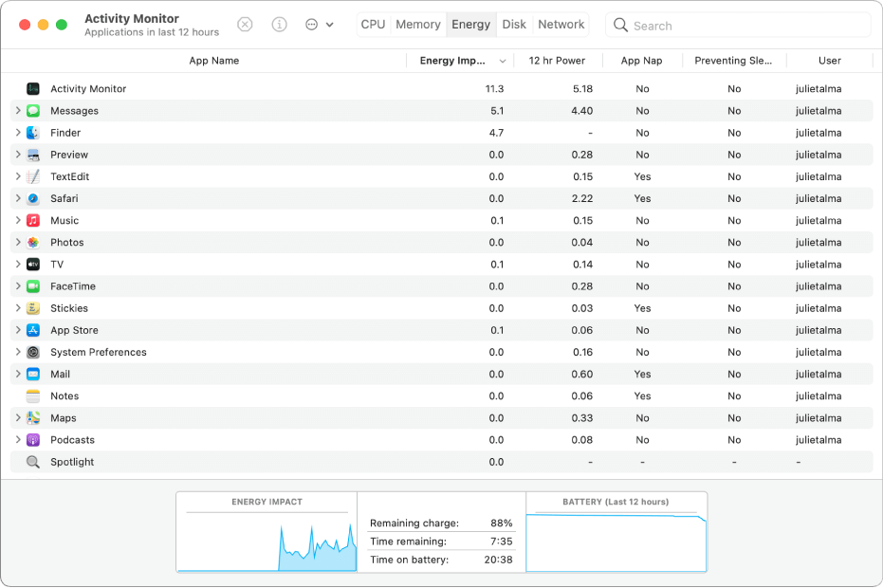
Task: Click the Activity Monitor row icon
Action: pos(33,88)
